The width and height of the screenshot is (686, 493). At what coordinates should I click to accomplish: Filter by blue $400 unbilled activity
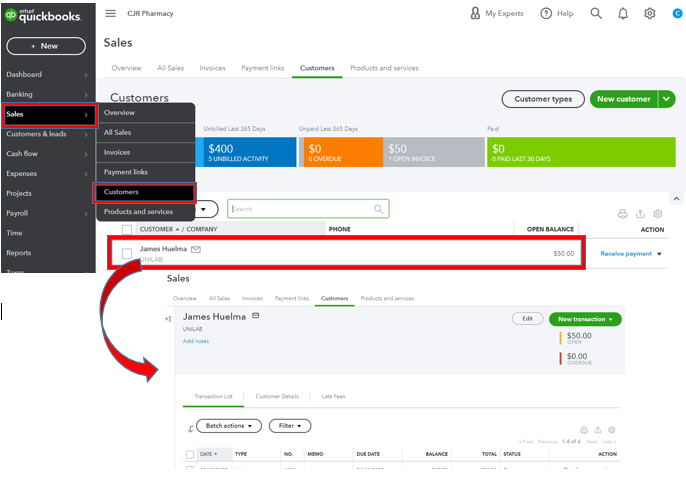point(249,152)
